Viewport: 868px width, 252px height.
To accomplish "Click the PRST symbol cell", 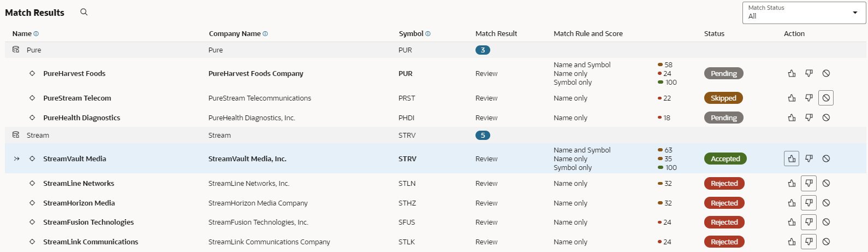I will tap(407, 98).
